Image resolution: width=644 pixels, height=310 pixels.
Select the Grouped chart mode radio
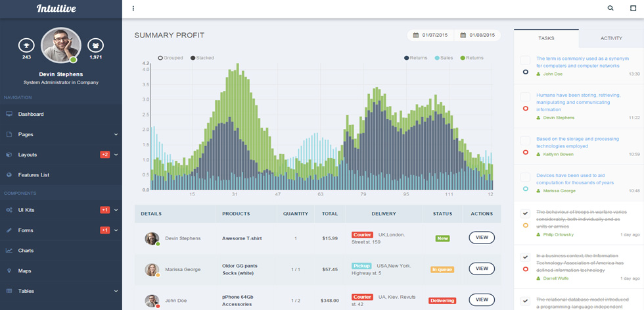coord(160,58)
